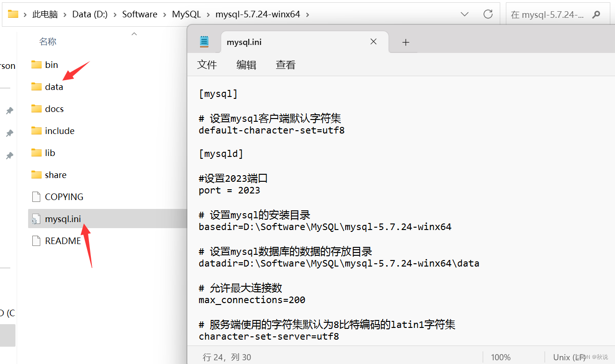Go to MySQL in breadcrumb
Viewport: 615px width, 364px height.
coord(186,15)
